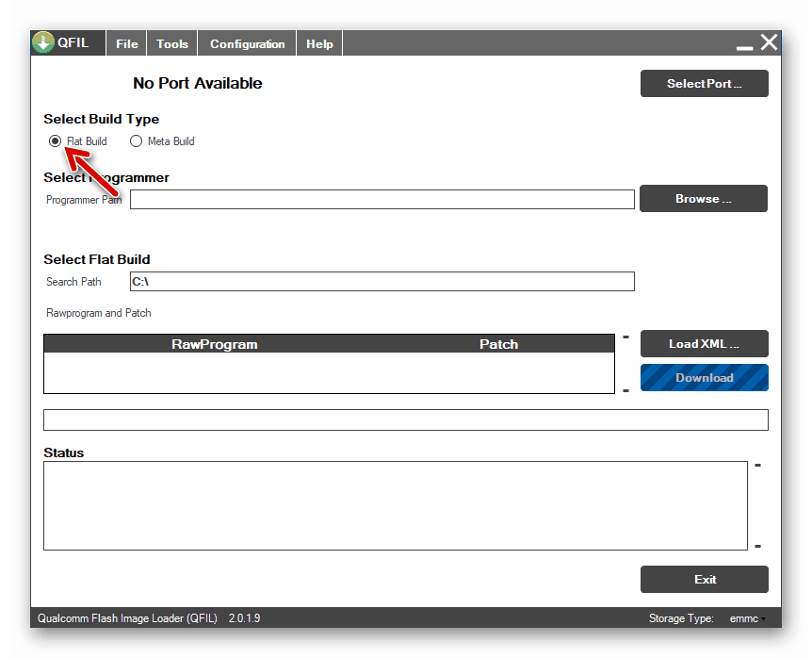This screenshot has width=812, height=658.
Task: Open the Tools menu
Action: pyautogui.click(x=172, y=43)
